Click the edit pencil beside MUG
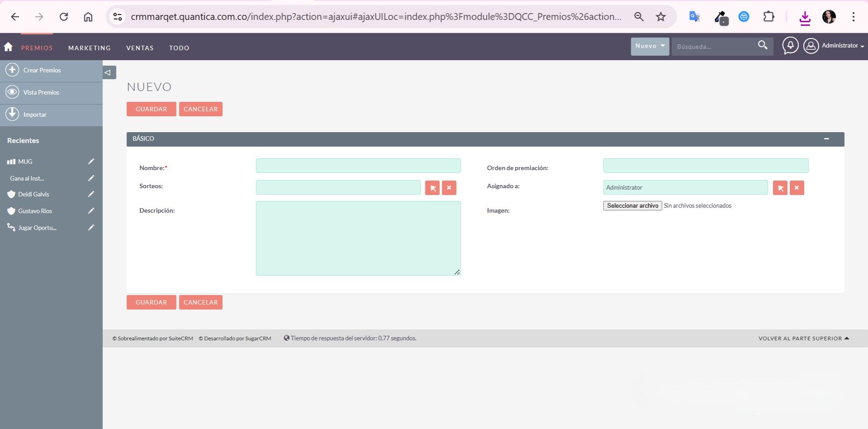This screenshot has height=429, width=868. pyautogui.click(x=91, y=162)
